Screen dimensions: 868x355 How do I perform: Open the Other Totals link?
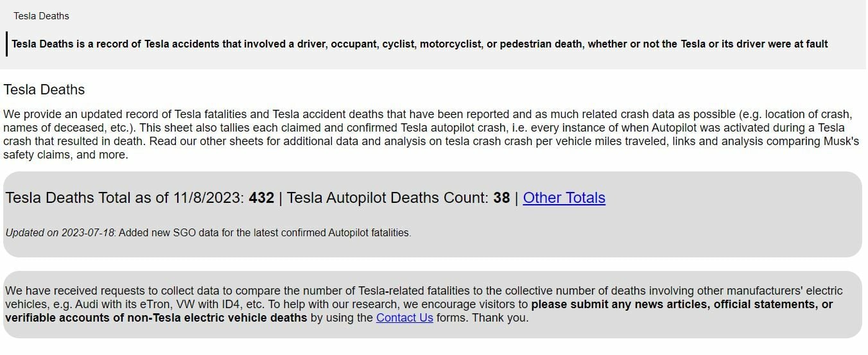[x=564, y=198]
